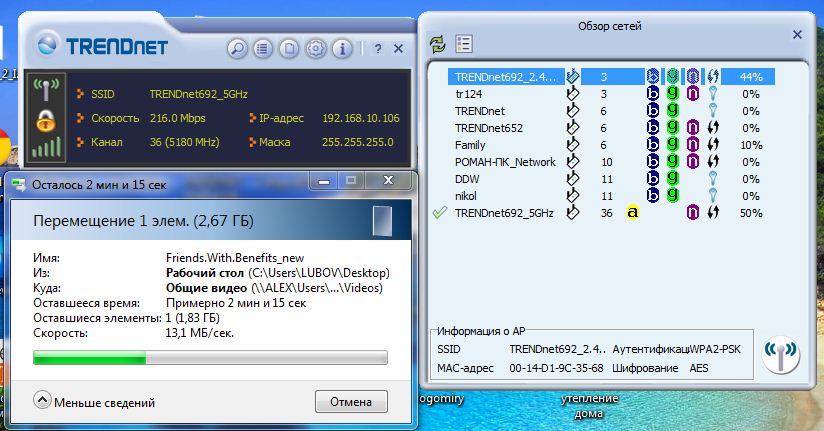Viewport: 824px width, 431px height.
Task: Select the DDW network entry
Action: coord(611,179)
